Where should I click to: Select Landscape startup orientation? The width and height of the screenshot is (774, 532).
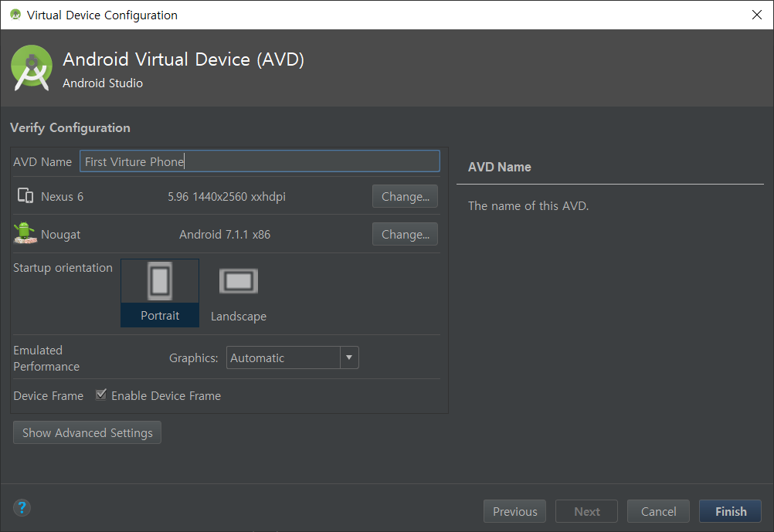[x=239, y=294]
